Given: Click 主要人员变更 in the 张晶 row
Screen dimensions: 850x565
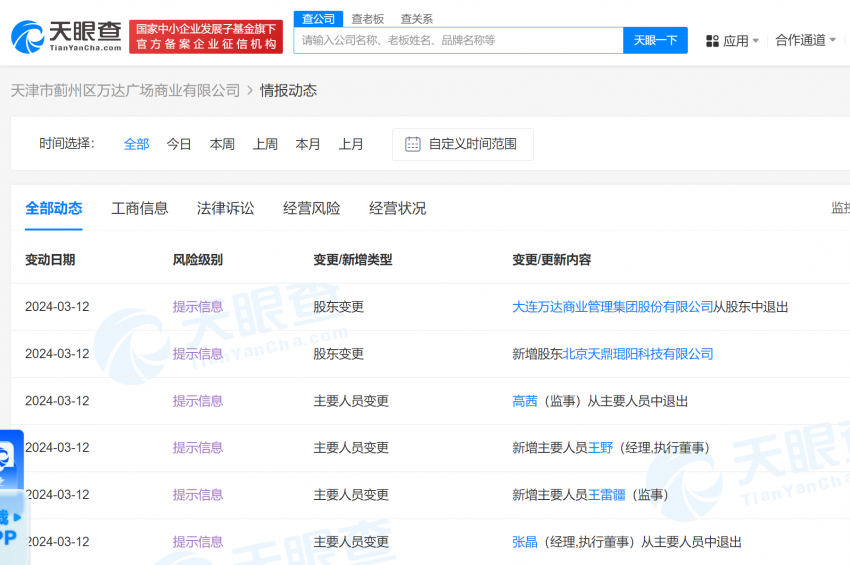Looking at the screenshot, I should click(351, 542).
